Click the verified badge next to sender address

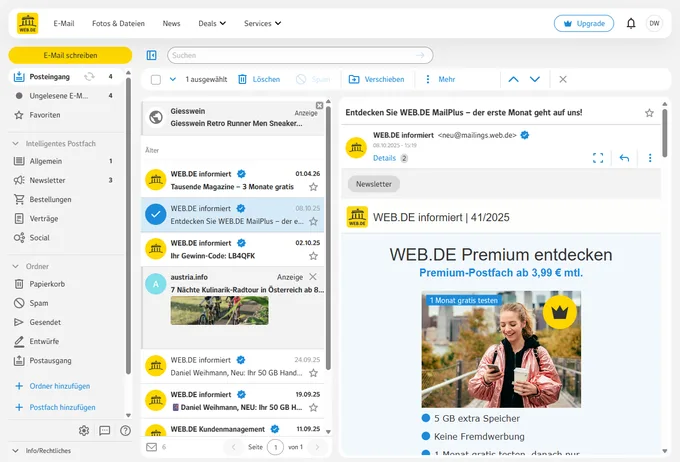click(525, 135)
